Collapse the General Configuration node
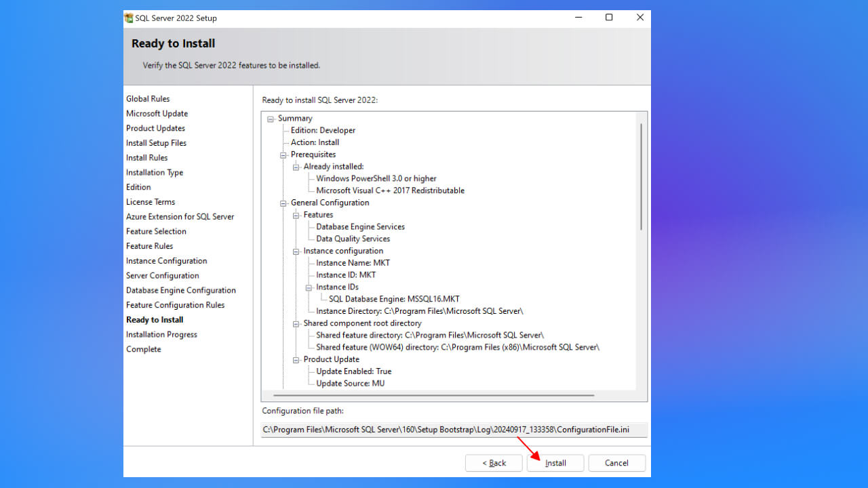 (283, 203)
